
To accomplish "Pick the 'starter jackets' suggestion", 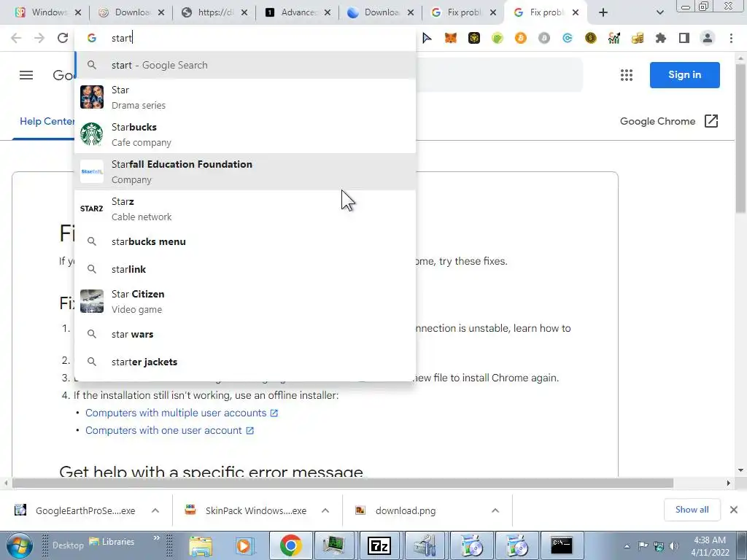I will point(245,362).
